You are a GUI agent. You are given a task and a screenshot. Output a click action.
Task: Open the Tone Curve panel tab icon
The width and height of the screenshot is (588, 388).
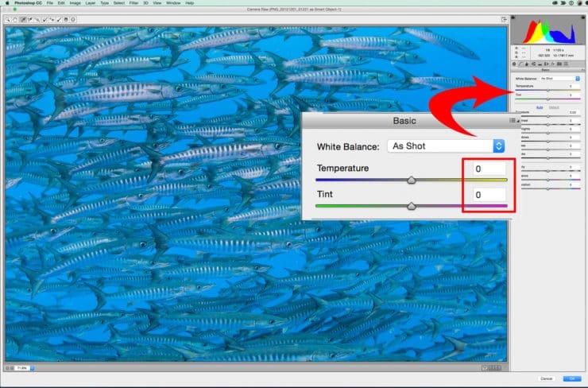coord(520,64)
